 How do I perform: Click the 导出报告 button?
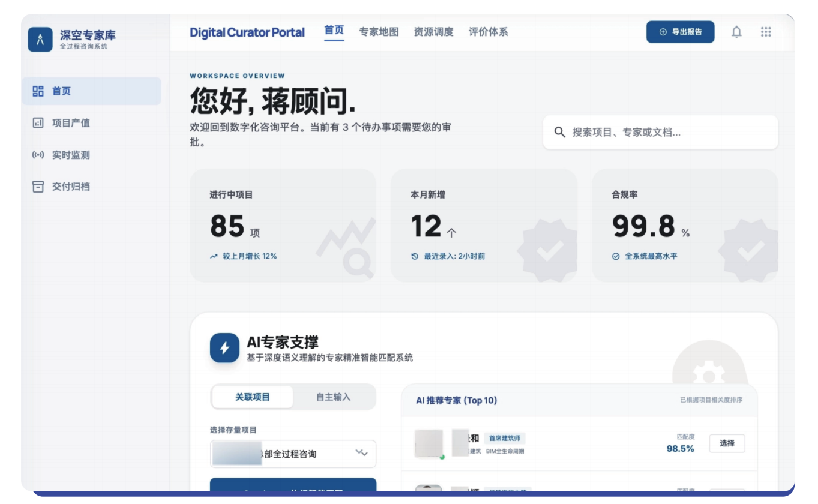point(680,32)
